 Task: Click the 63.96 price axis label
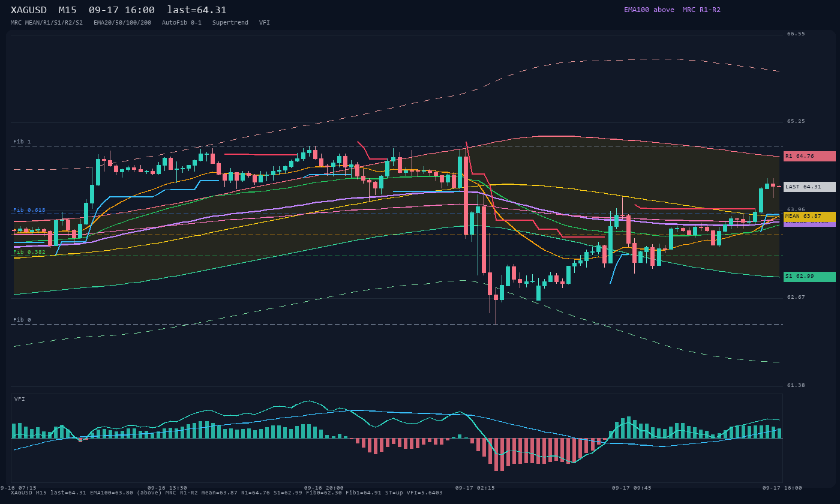coord(796,210)
